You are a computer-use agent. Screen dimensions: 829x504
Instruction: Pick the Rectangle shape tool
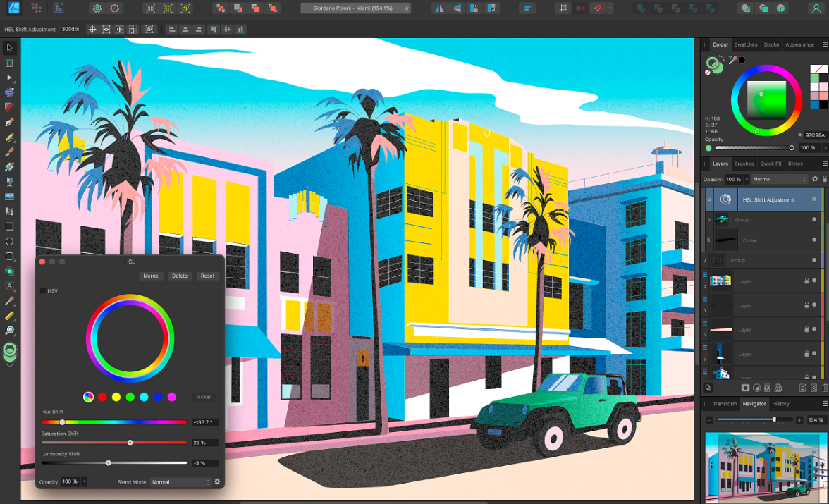tap(10, 226)
